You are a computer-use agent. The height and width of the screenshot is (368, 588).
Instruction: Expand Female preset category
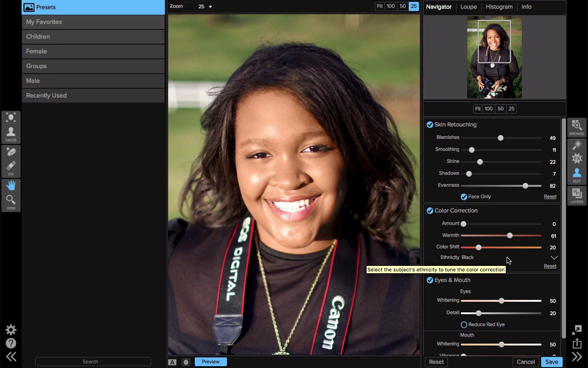pyautogui.click(x=93, y=51)
